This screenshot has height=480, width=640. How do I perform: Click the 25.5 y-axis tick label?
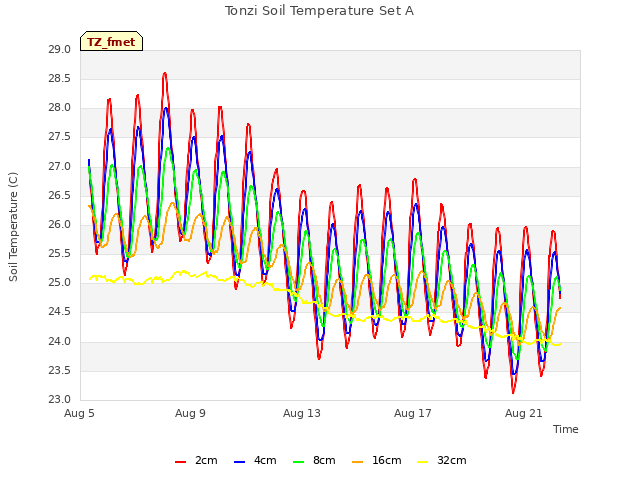60,254
